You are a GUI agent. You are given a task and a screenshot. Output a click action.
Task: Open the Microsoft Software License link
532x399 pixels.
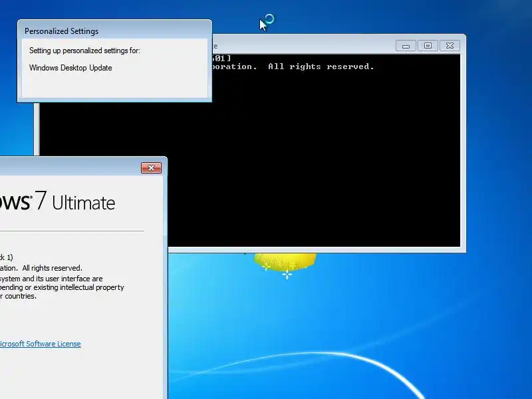40,344
